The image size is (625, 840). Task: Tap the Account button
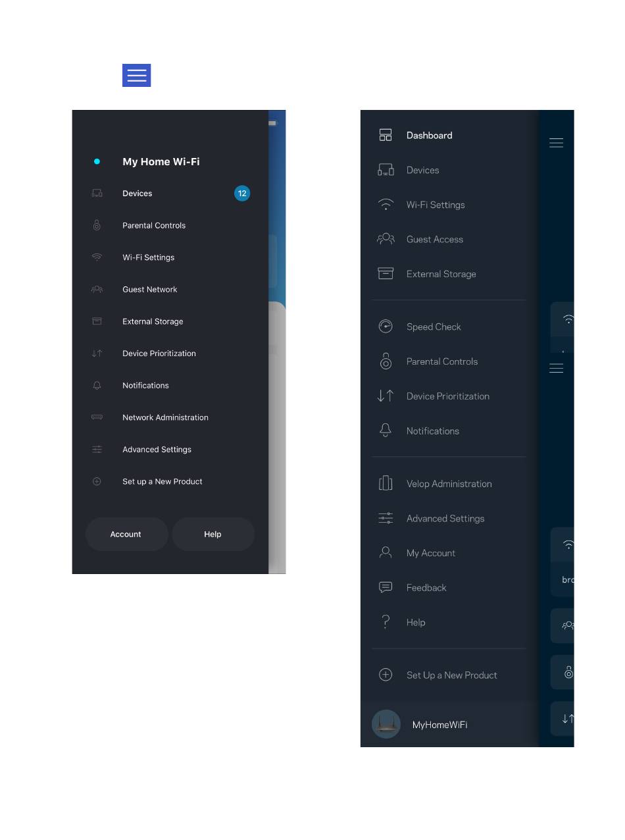(126, 534)
